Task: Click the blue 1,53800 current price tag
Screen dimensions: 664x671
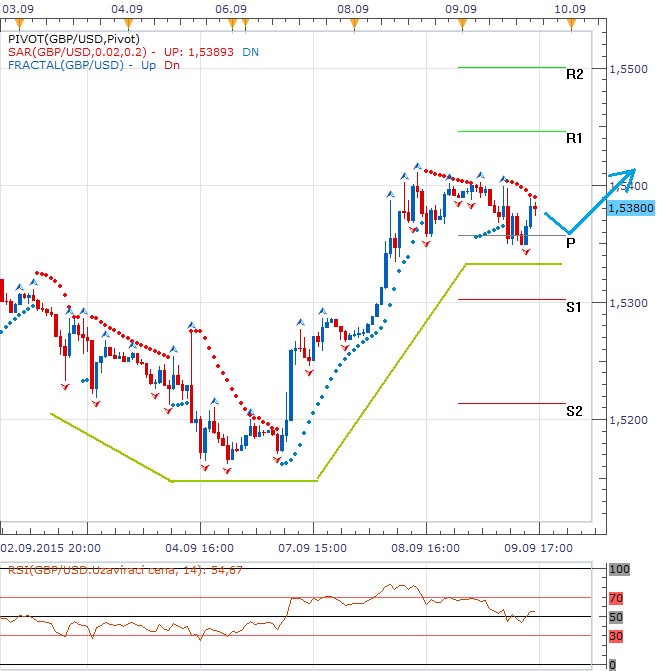Action: pos(630,207)
